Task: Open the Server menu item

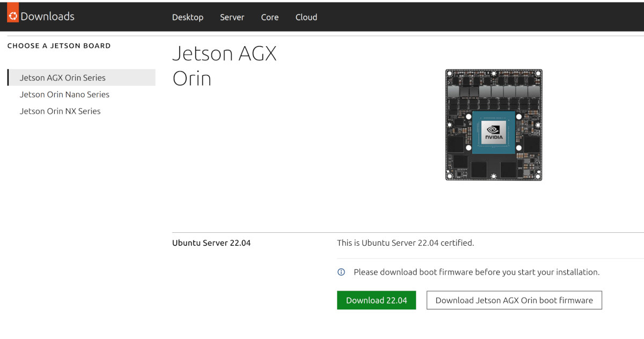Action: tap(232, 17)
